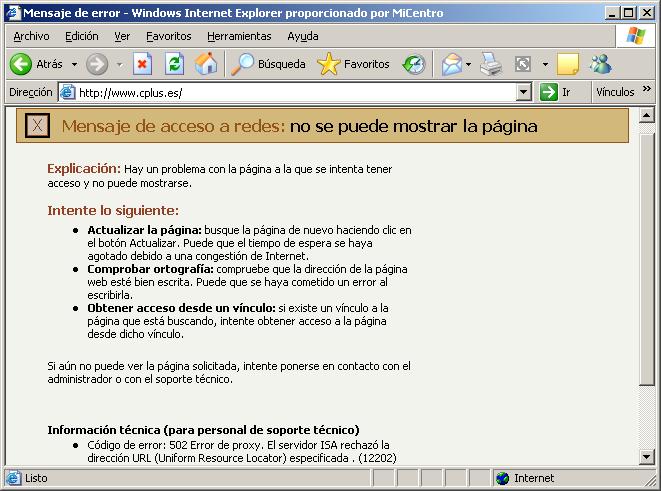Open the History clock icon
This screenshot has width=661, height=491.
tap(413, 64)
